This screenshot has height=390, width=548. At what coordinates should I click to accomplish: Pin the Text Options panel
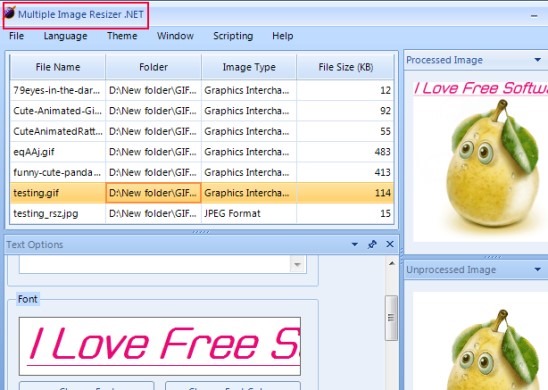tap(372, 244)
